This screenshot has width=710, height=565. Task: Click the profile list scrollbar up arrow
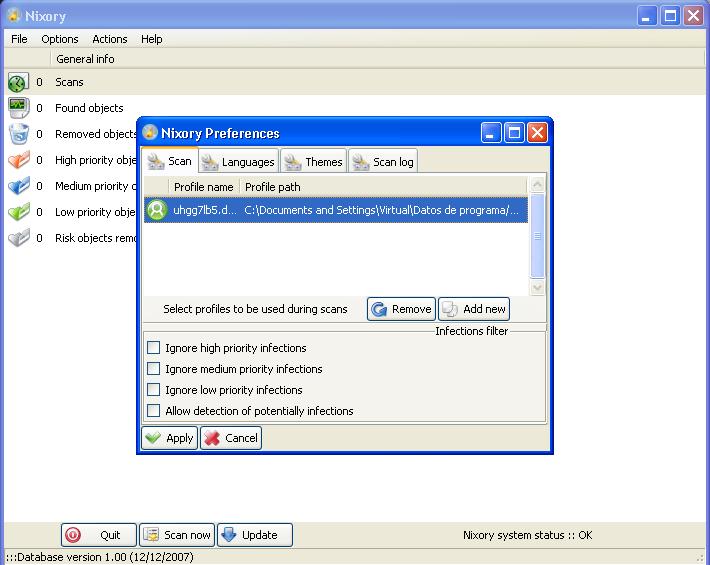coord(537,184)
